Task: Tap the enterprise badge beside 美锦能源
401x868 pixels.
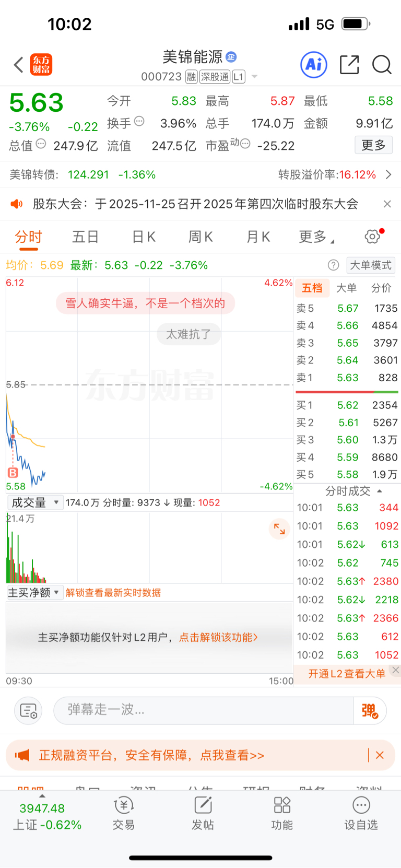Action: coord(231,56)
